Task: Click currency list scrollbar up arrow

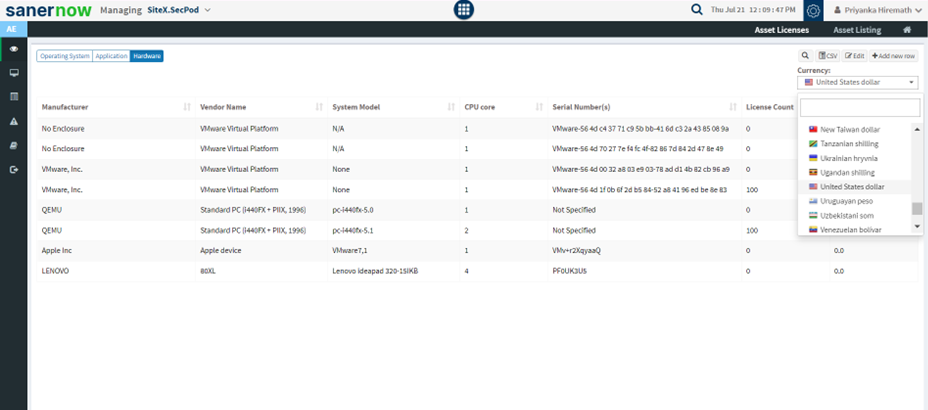Action: [917, 129]
